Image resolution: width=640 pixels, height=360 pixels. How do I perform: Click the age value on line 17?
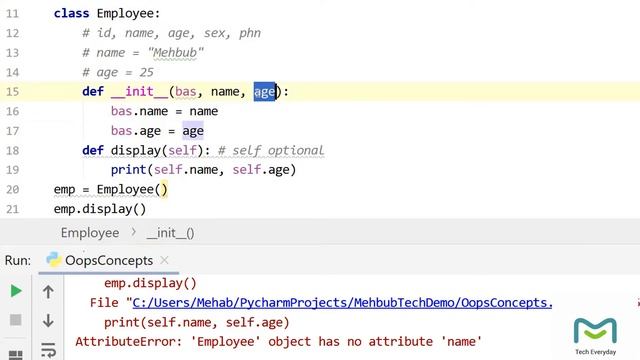point(193,131)
